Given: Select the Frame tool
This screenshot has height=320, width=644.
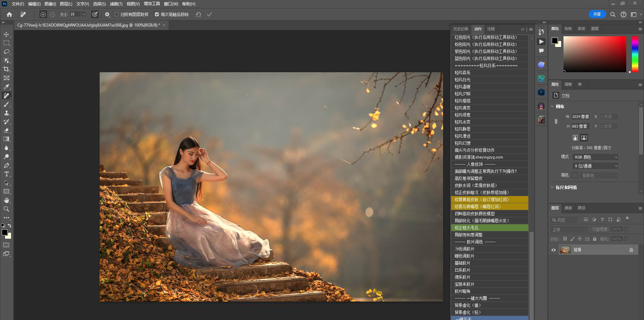Looking at the screenshot, I should [6, 78].
